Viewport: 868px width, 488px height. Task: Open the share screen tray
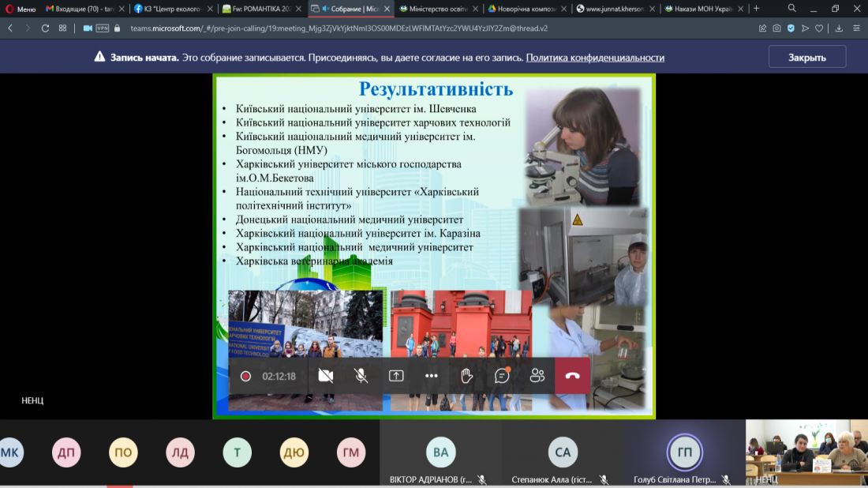click(x=396, y=376)
